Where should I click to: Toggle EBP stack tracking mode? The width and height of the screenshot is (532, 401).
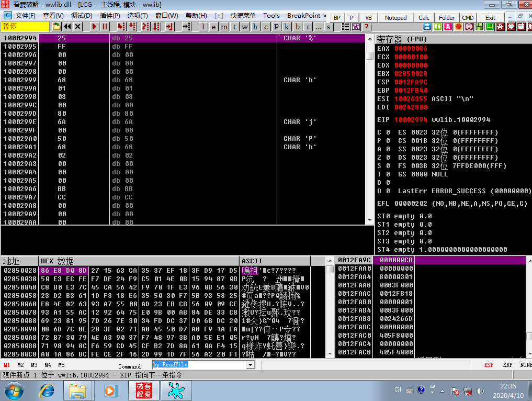[507, 365]
